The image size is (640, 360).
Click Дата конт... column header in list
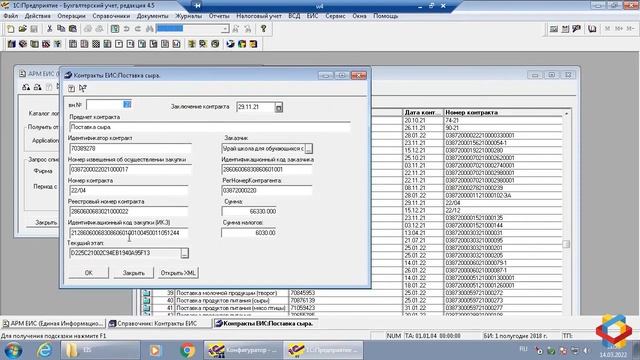coord(423,112)
